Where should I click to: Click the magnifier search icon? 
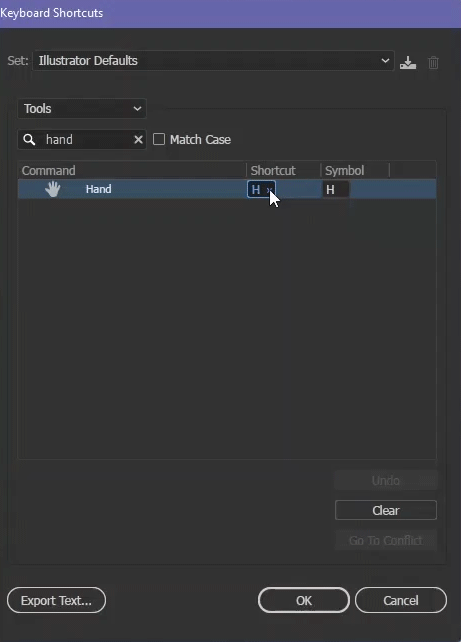pyautogui.click(x=29, y=140)
